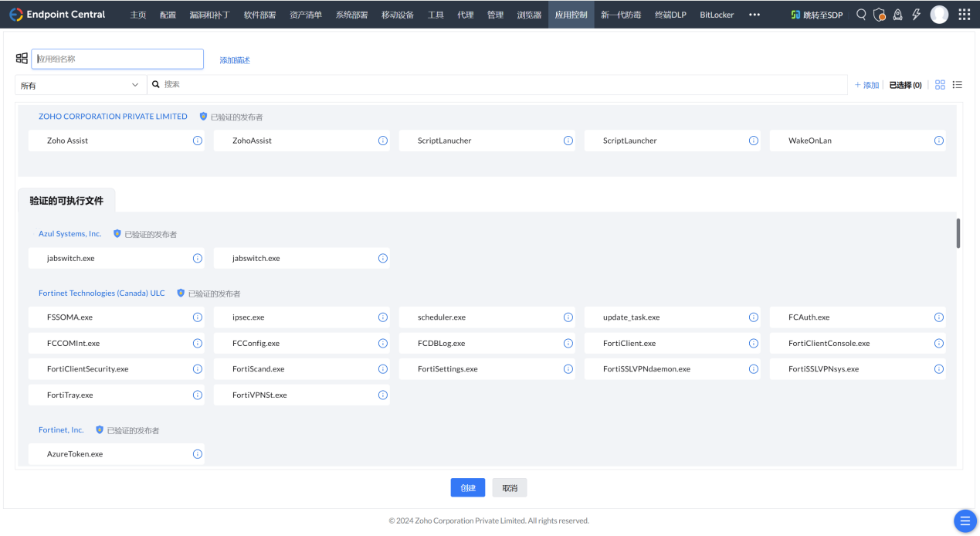Click the search magnifier icon in header
This screenshot has width=980, height=536.
861,15
